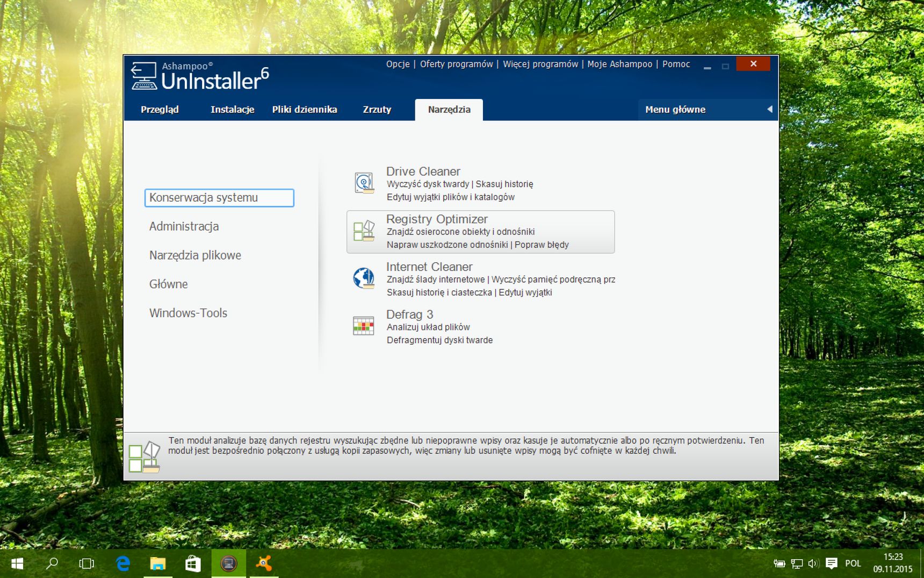Open Defrag 3 via its grid icon
This screenshot has height=578, width=924.
click(x=364, y=326)
